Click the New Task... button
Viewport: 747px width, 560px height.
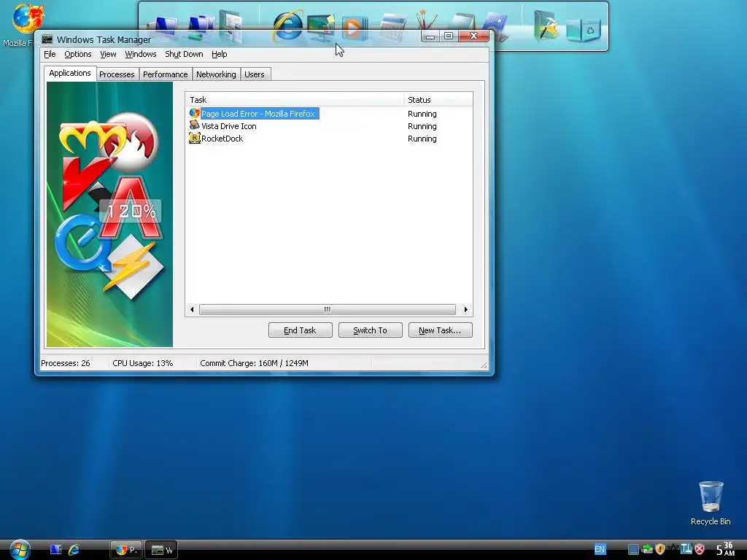(440, 330)
